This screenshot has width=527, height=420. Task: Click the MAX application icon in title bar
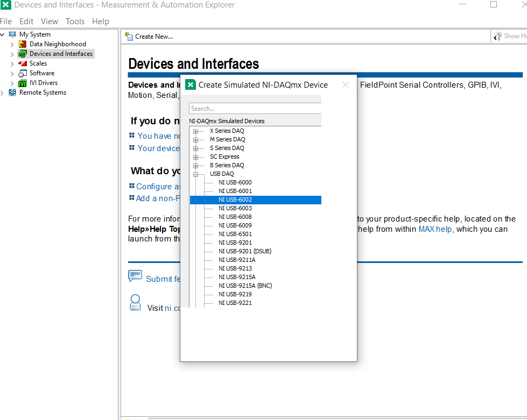6,5
